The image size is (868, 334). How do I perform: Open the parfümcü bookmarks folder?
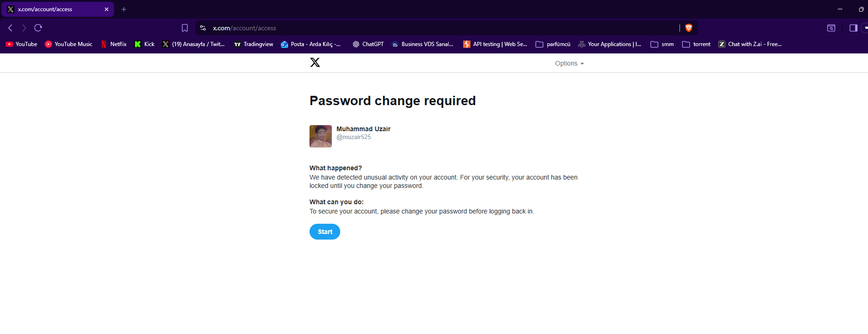[553, 44]
